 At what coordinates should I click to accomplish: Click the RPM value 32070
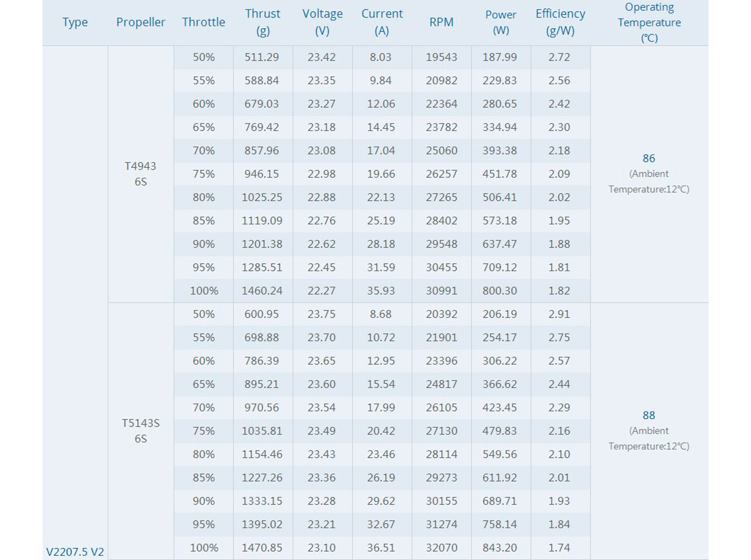(441, 548)
